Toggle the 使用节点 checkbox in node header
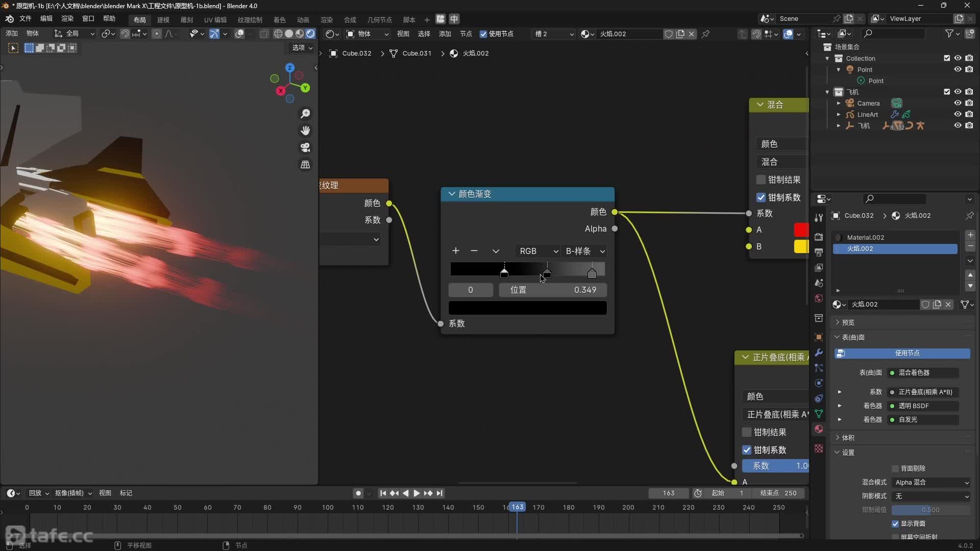980x551 pixels. coord(483,34)
